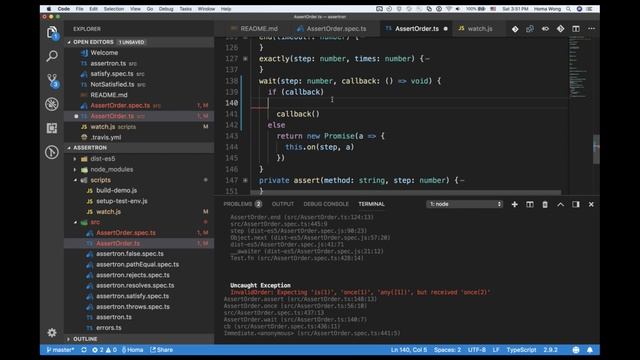Click the LF end-of-line indicator

496,350
